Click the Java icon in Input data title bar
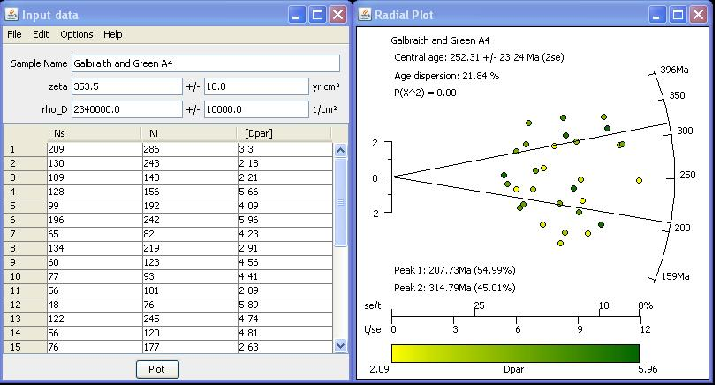Screen dimensions: 715x385 (12, 15)
